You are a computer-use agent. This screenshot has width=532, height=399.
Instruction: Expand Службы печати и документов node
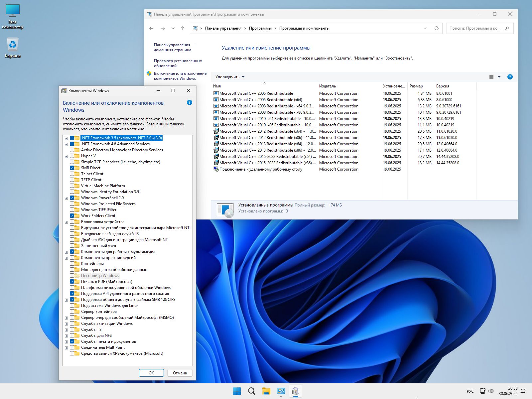click(x=66, y=342)
